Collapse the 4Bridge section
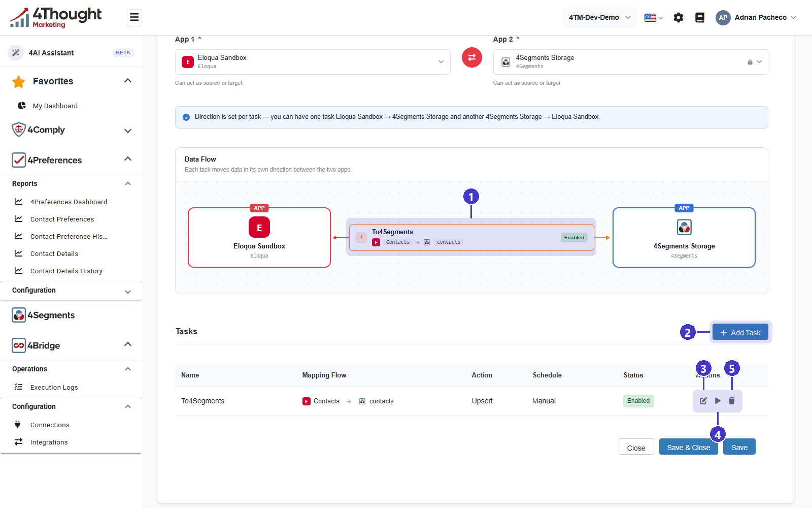The height and width of the screenshot is (508, 812). 128,344
